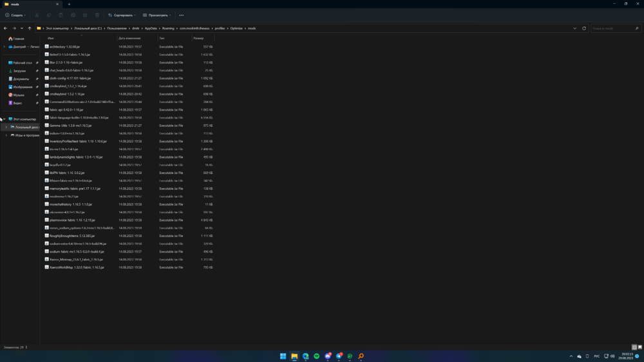Expand the Дмитрий OneDrive sidebar entry
This screenshot has width=644, height=362.
[x=5, y=47]
